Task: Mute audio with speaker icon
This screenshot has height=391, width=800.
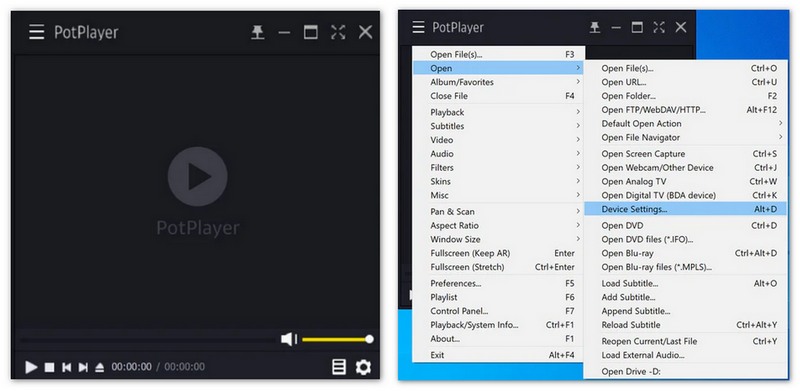Action: pyautogui.click(x=289, y=339)
